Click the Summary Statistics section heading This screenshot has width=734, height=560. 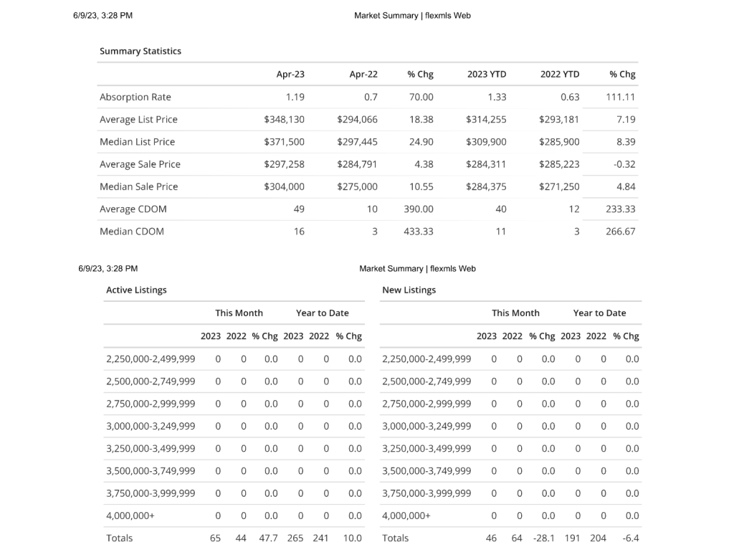click(140, 52)
